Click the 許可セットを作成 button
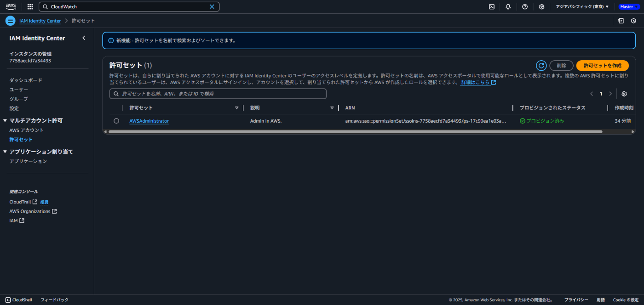The image size is (644, 305). (x=603, y=66)
